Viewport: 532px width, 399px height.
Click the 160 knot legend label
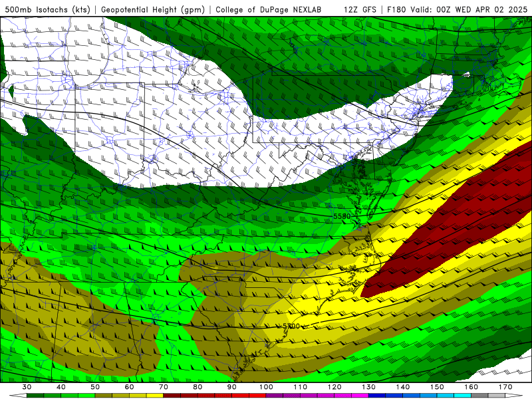(x=471, y=387)
